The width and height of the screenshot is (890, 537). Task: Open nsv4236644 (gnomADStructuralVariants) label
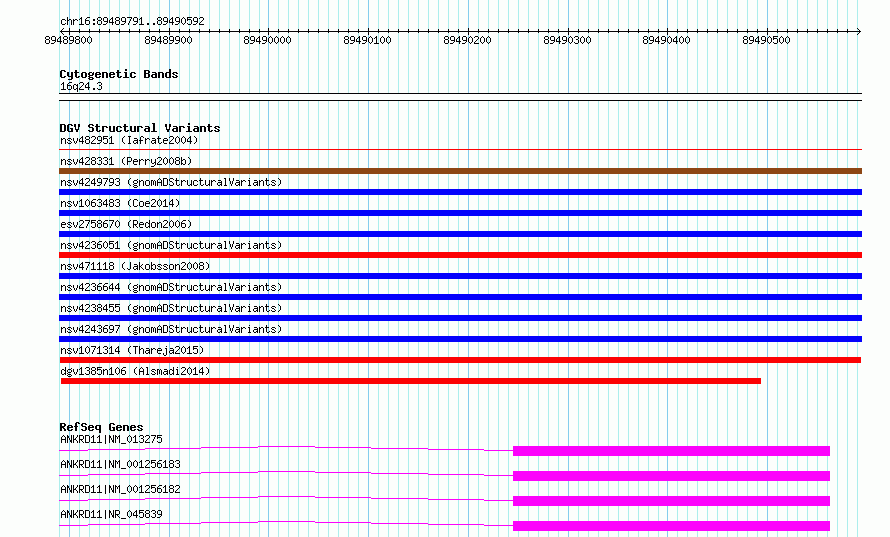[x=171, y=287]
